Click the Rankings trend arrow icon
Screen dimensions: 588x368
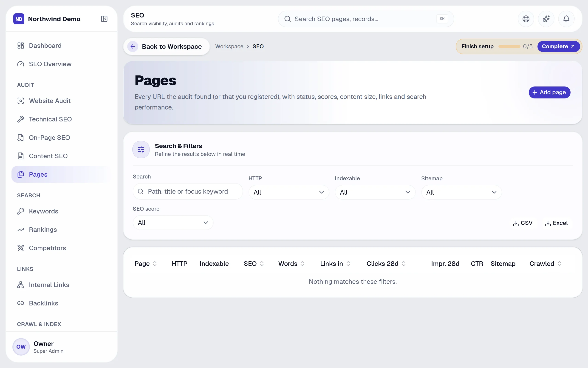[21, 230]
